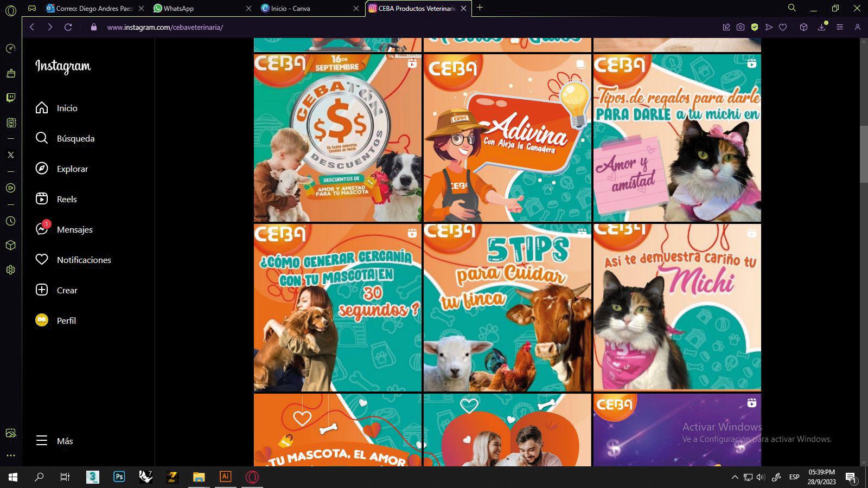Open the 5 Tips para cuidar tu finca post
Image resolution: width=868 pixels, height=488 pixels.
point(507,307)
